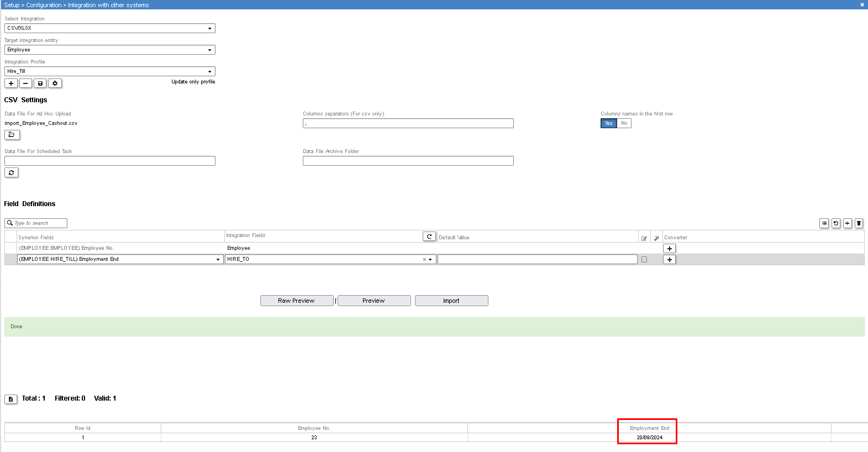
Task: Open the Integration Profile dropdown
Action: 110,71
